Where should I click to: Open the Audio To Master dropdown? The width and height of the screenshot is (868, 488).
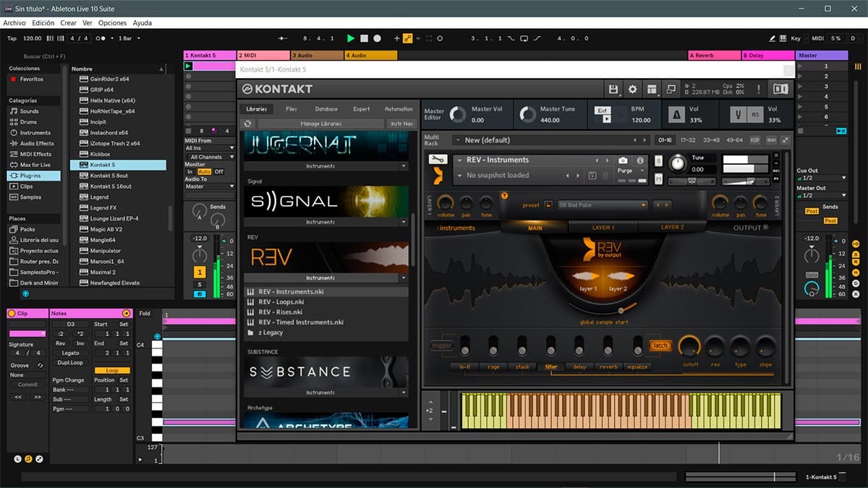pyautogui.click(x=210, y=187)
